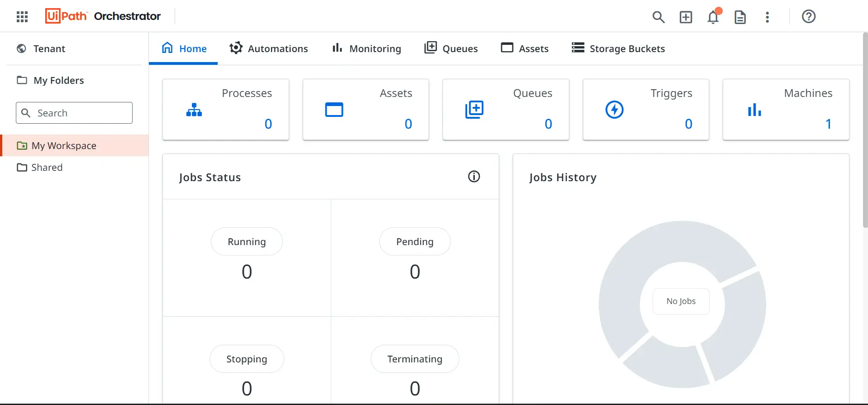
Task: Click the No Jobs label in donut chart
Action: click(681, 301)
